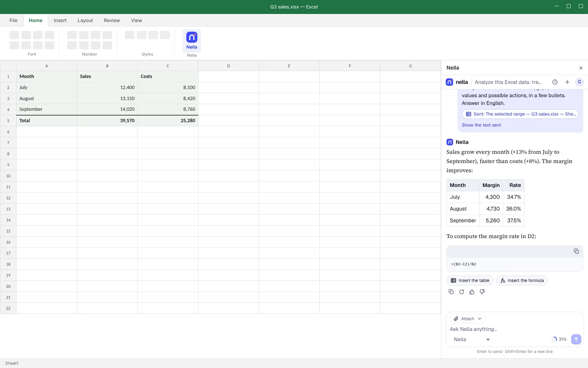Open the View ribbon tab

(136, 20)
